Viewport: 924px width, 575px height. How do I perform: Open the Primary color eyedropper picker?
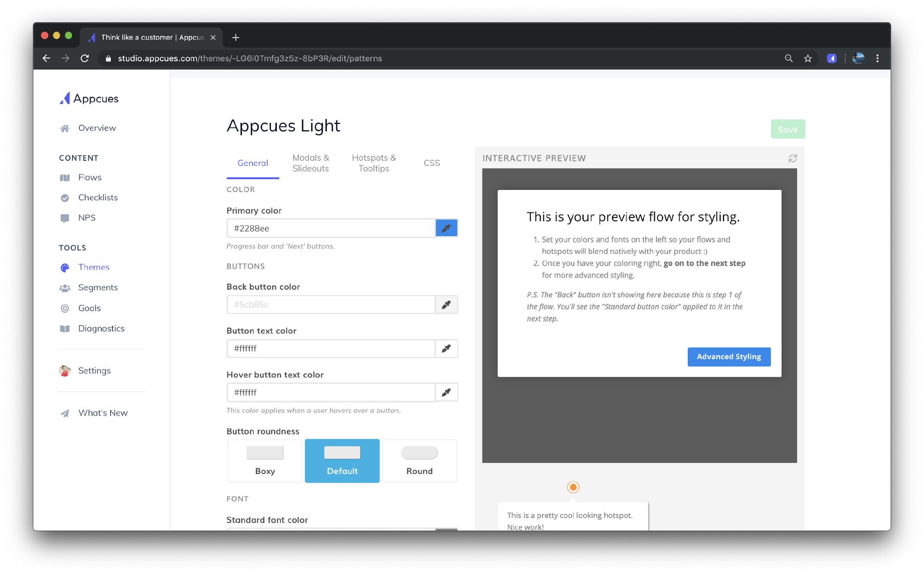click(447, 228)
